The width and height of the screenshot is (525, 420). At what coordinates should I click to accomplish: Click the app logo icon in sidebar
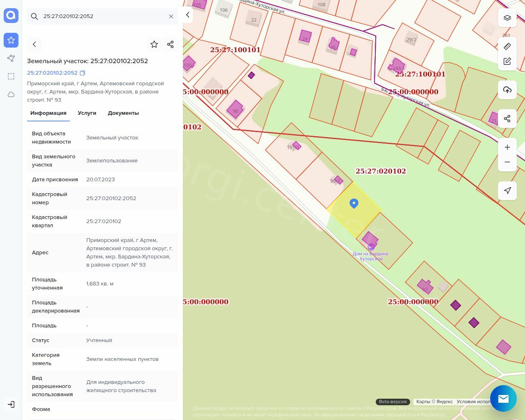pyautogui.click(x=11, y=16)
